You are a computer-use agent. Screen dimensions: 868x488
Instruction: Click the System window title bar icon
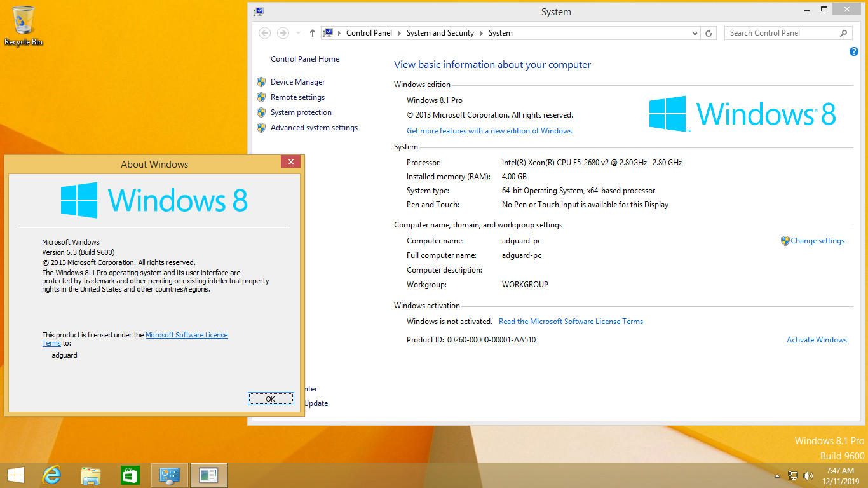(258, 11)
